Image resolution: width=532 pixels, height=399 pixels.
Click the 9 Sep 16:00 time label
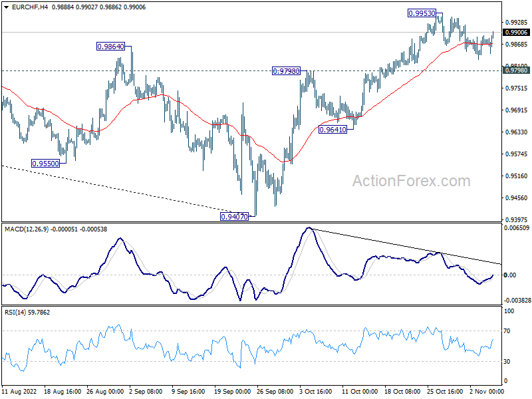tap(188, 391)
